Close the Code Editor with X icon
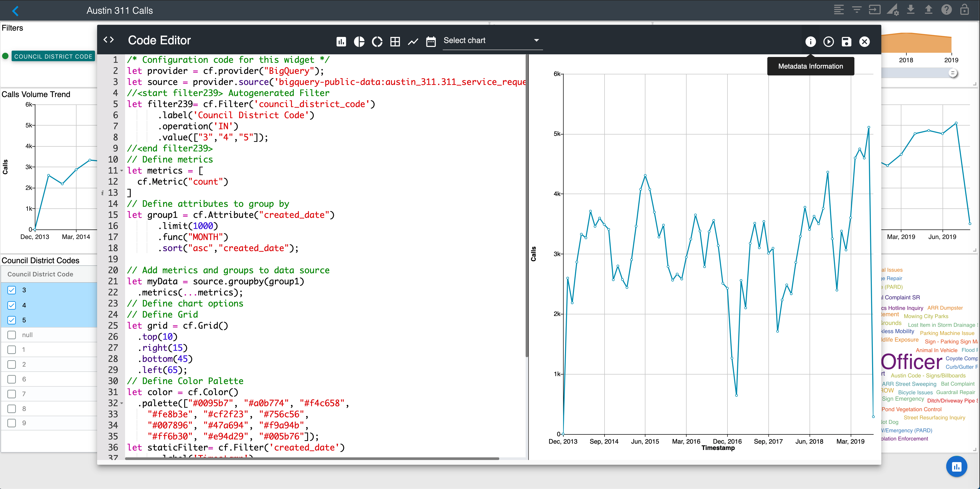980x489 pixels. tap(864, 41)
